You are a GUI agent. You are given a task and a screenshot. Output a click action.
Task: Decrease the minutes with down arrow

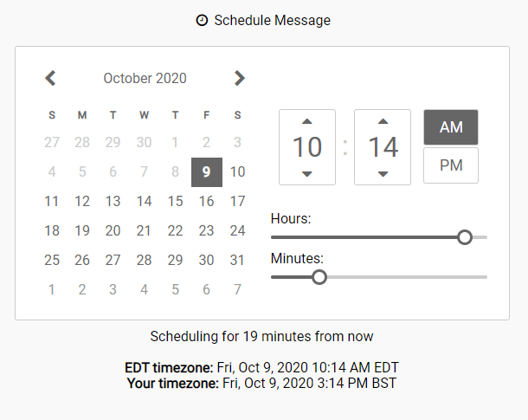click(383, 174)
